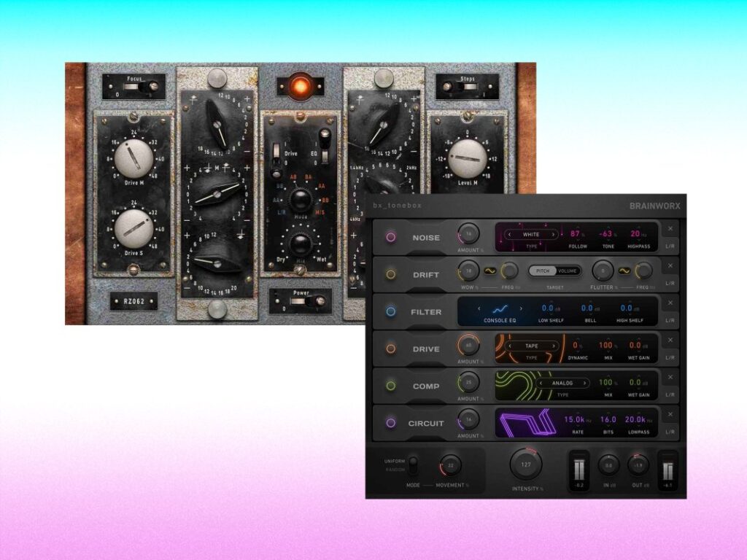Screen dimensions: 747x560
Task: Flip the Steps switch on the RZ062
Action: click(x=460, y=87)
